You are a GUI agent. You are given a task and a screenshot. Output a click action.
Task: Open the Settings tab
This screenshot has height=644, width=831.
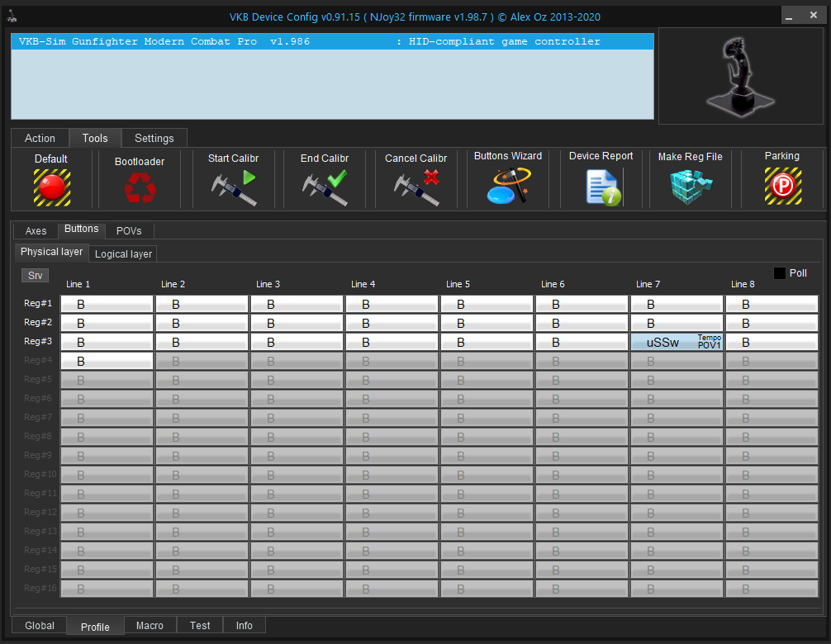click(154, 138)
